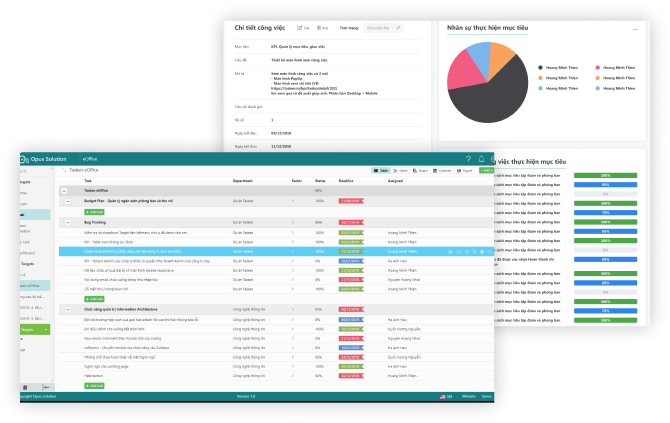Image resolution: width=670 pixels, height=423 pixels.
Task: Click the clock icon in highlighted row
Action: tap(490, 252)
